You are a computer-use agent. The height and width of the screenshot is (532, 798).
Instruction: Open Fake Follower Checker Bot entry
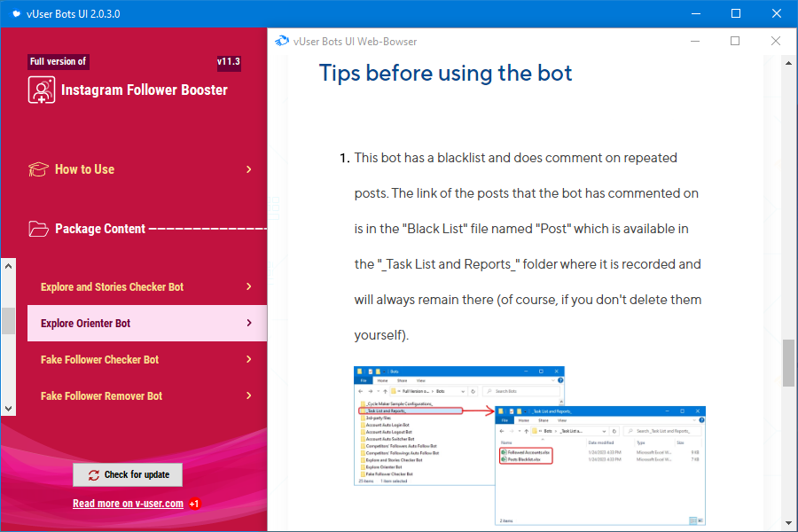click(147, 359)
